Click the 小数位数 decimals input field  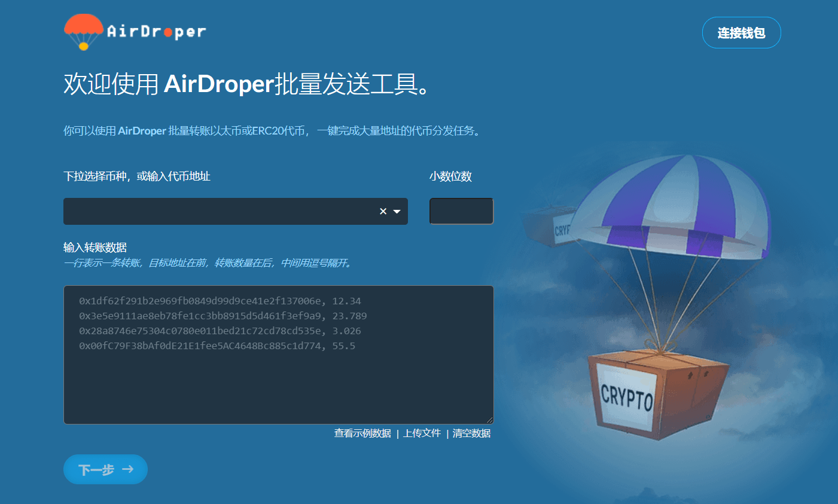(x=461, y=211)
